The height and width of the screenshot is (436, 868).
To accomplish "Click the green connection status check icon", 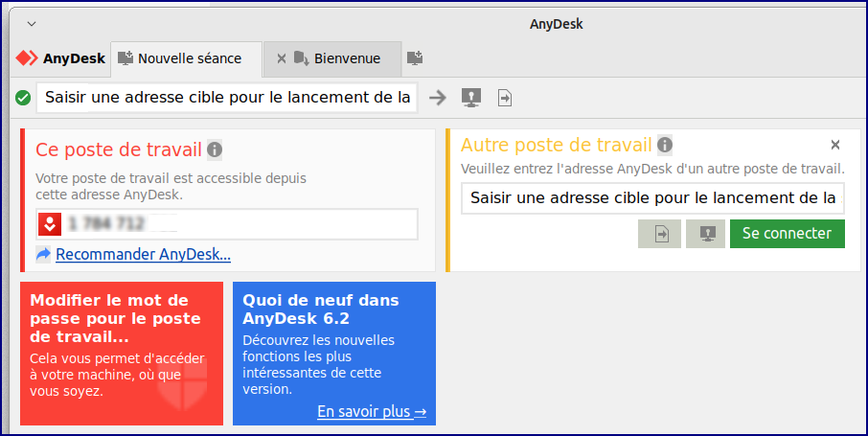I will [23, 98].
